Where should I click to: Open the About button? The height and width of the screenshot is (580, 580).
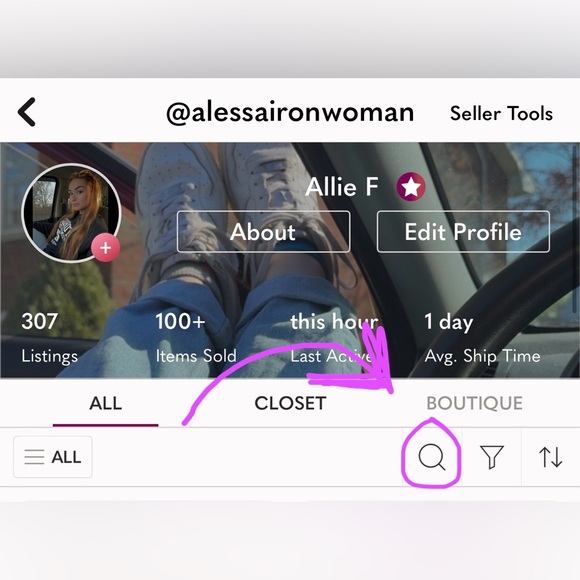(x=263, y=232)
